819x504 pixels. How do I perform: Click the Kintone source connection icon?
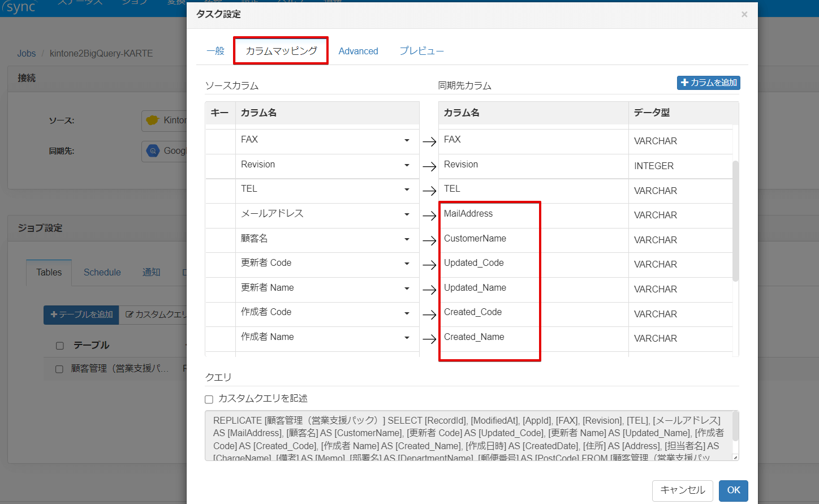pyautogui.click(x=153, y=120)
